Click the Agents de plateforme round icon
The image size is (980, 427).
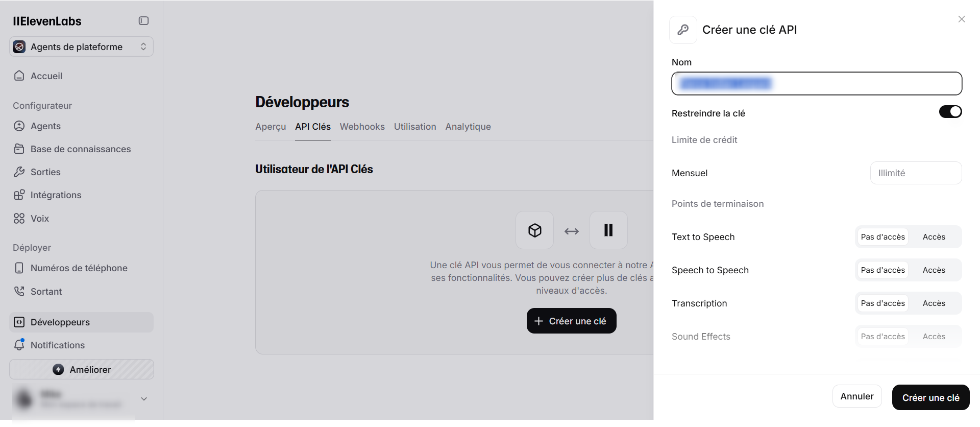pyautogui.click(x=19, y=47)
